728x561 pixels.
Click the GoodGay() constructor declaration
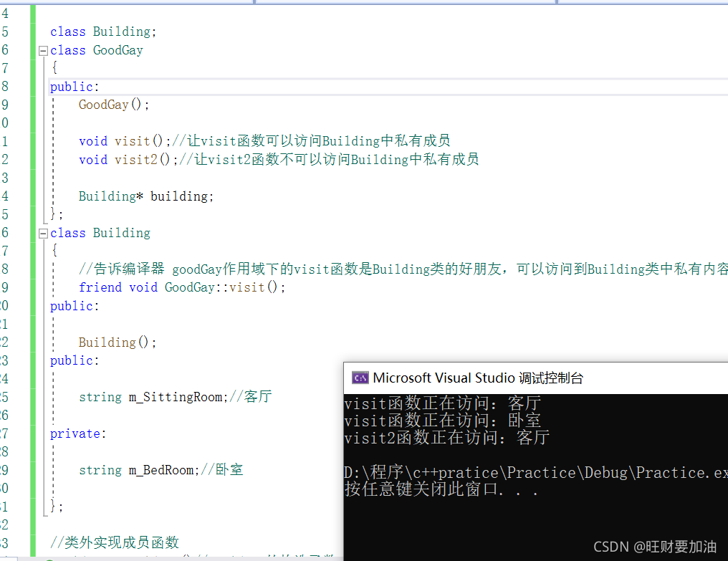[114, 105]
